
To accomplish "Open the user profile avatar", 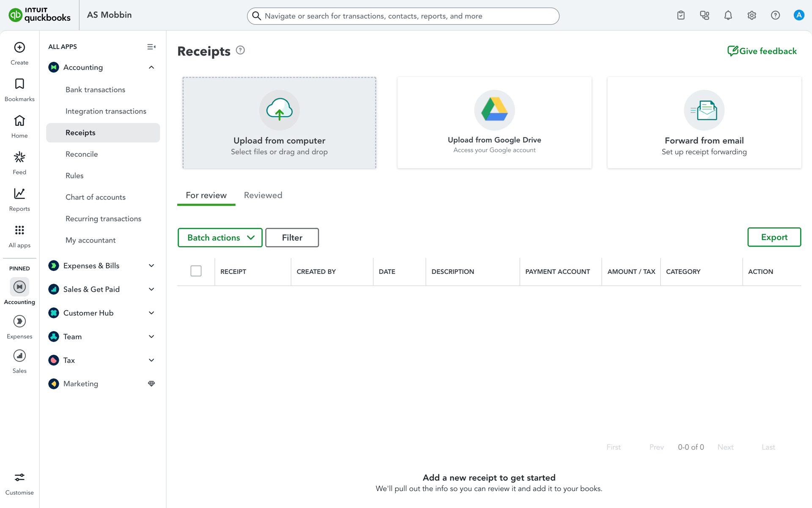I will pyautogui.click(x=799, y=15).
